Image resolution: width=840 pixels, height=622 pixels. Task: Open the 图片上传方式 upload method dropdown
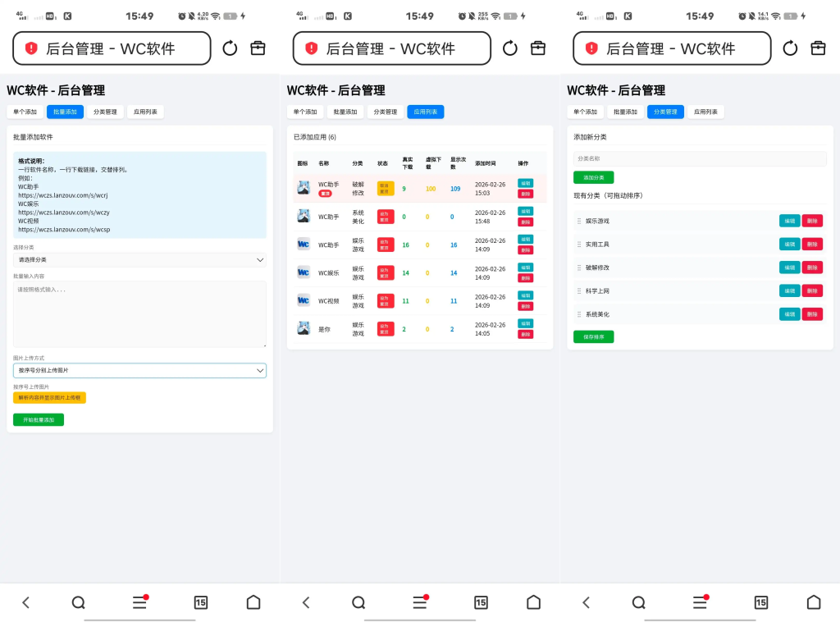point(139,370)
